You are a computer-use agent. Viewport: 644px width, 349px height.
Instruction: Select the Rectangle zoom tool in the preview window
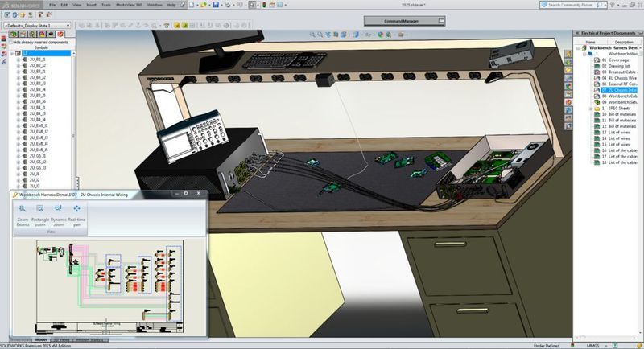click(x=40, y=216)
